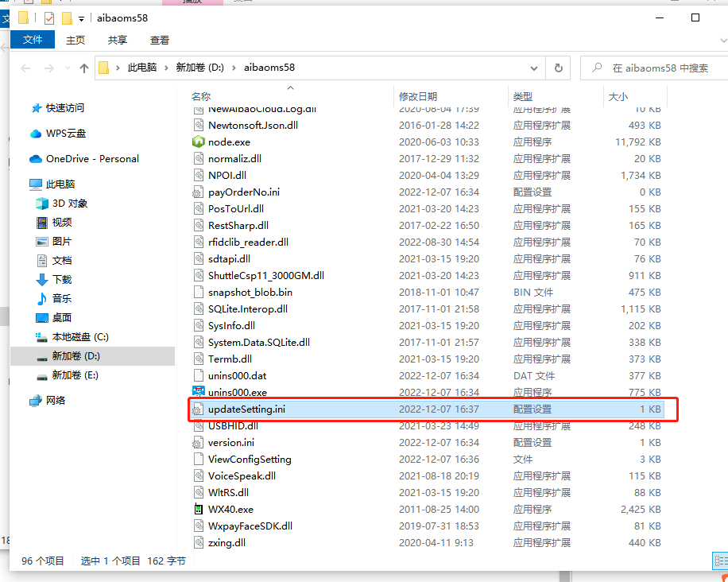Click the unins000.exe installer icon
Viewport: 728px width, 582px height.
click(199, 392)
